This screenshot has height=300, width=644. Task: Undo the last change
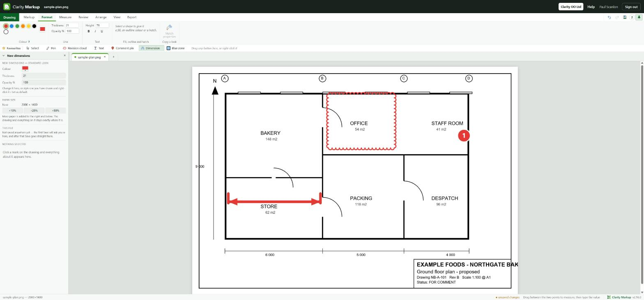(609, 17)
